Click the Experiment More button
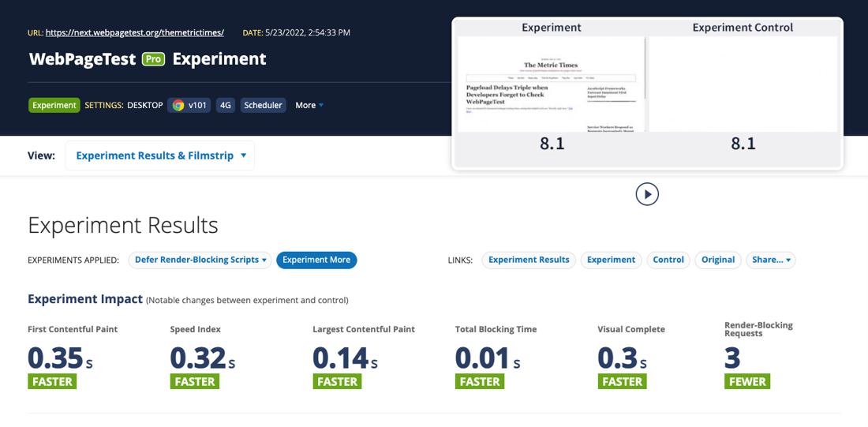 316,260
